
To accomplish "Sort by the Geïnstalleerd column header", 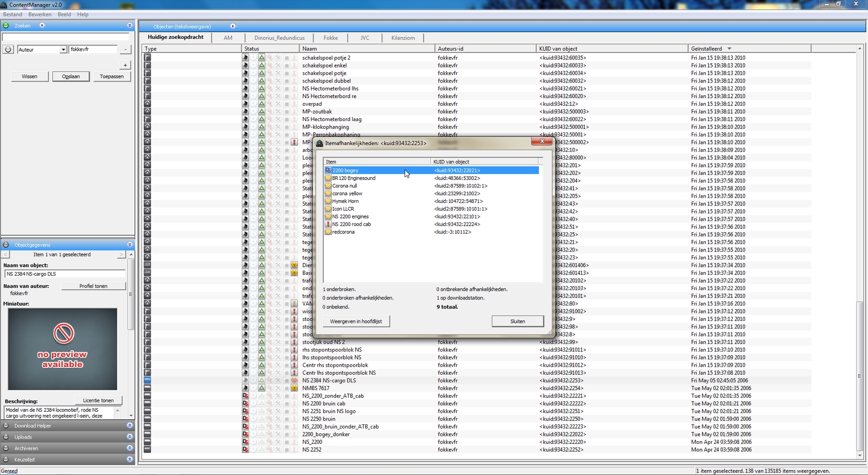I will pyautogui.click(x=749, y=49).
